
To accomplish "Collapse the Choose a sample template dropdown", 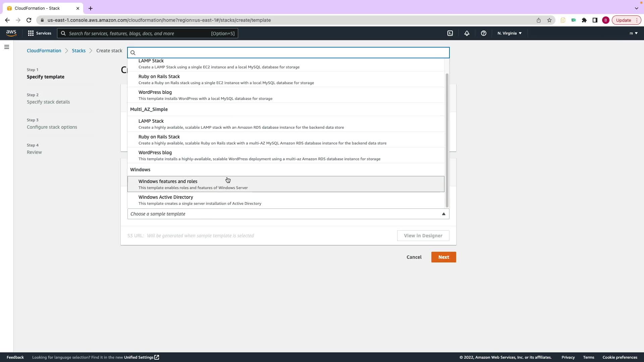I will (x=443, y=214).
